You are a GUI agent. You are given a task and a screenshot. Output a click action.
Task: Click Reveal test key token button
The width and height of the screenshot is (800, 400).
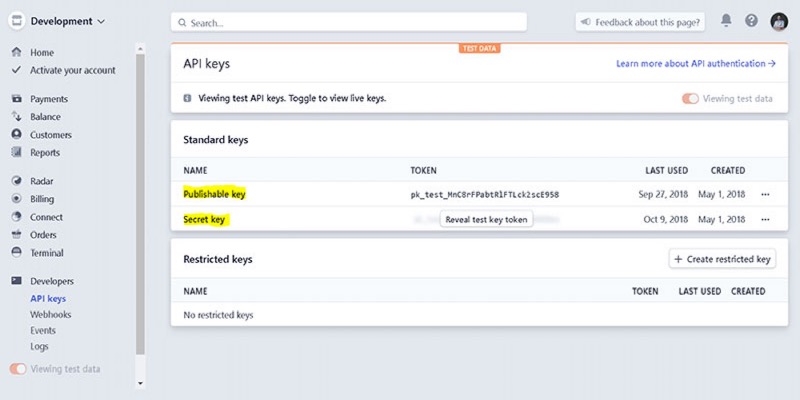[486, 219]
